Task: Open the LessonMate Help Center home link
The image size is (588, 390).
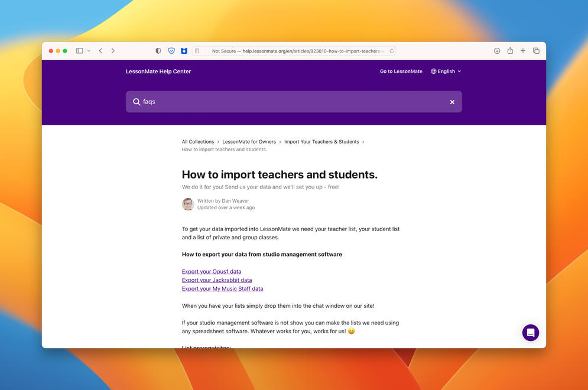Action: click(158, 71)
